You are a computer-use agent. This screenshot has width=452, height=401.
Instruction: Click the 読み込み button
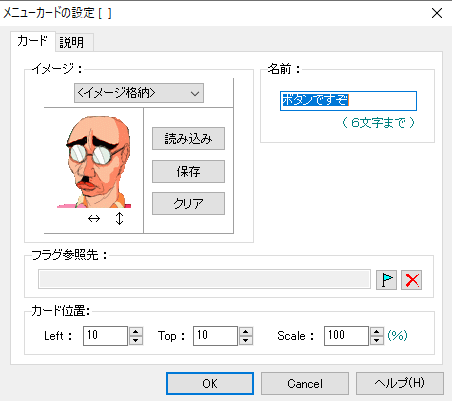click(x=188, y=138)
